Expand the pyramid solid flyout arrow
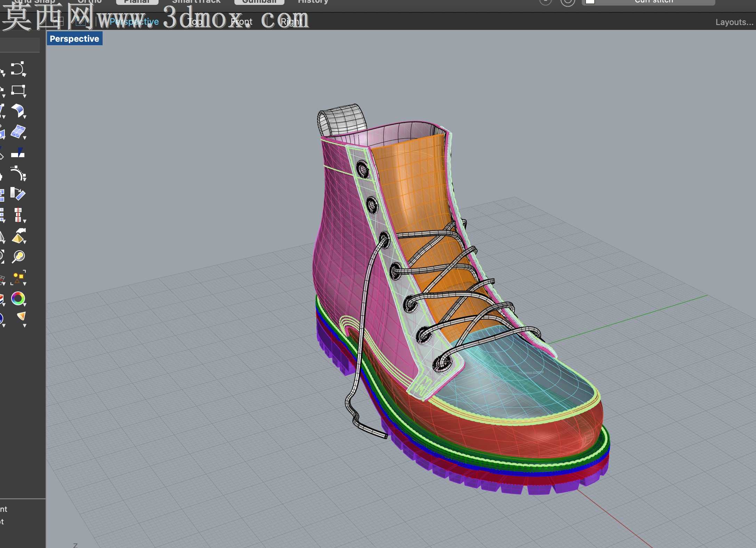This screenshot has height=548, width=756. pyautogui.click(x=25, y=242)
